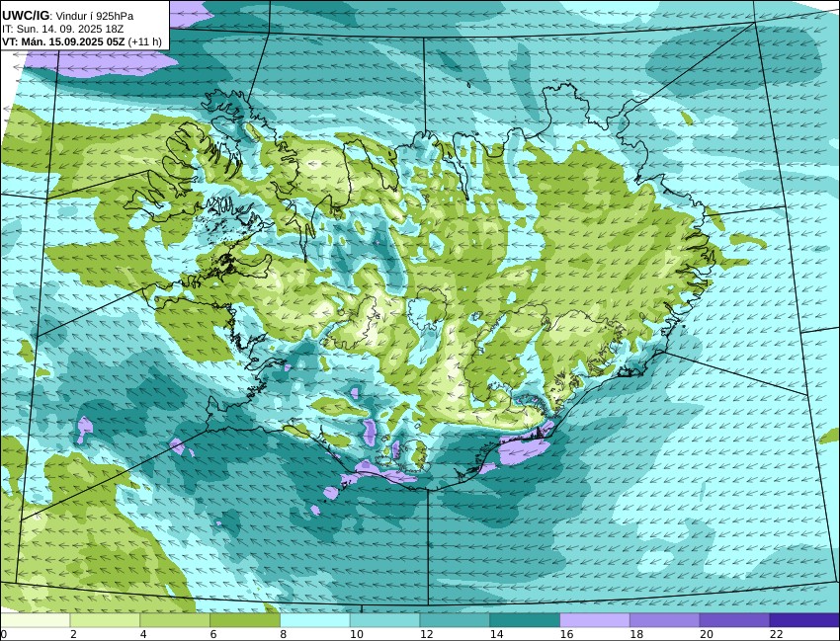Click the legend tick label 22

[x=776, y=634]
